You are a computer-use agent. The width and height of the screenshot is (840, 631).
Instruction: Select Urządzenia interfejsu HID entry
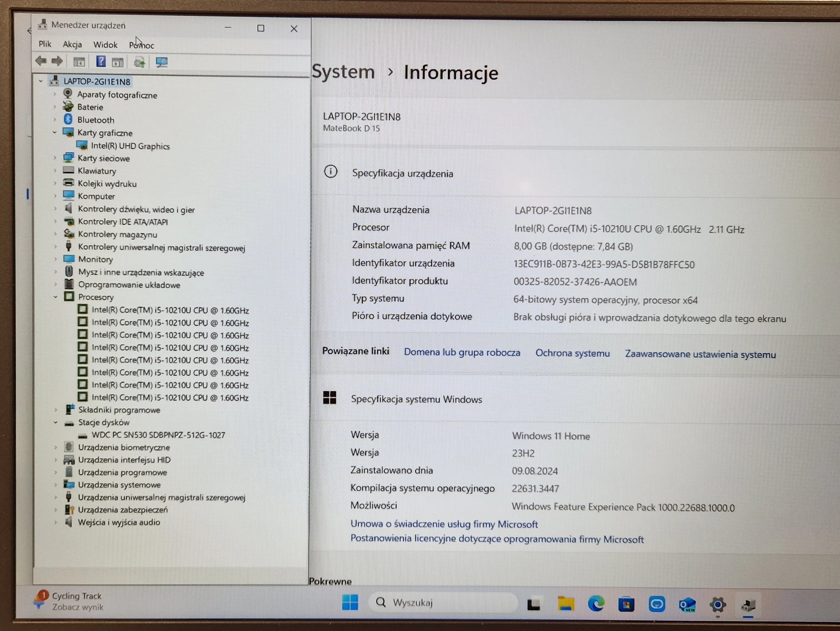tap(124, 460)
